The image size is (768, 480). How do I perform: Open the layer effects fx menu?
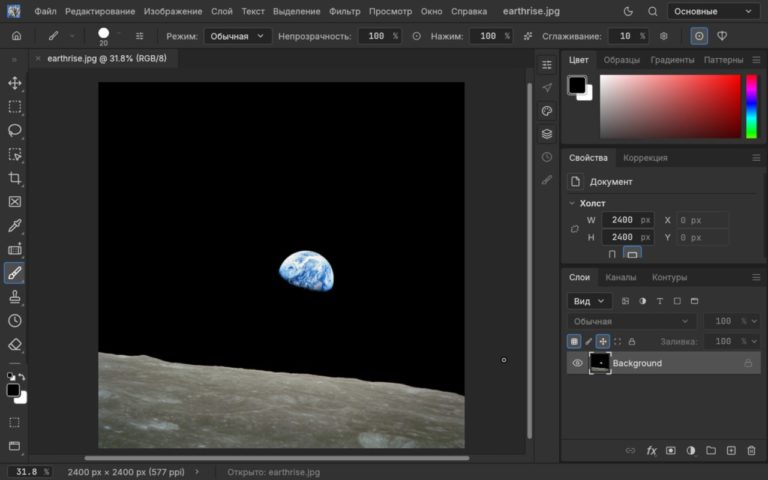tap(651, 451)
